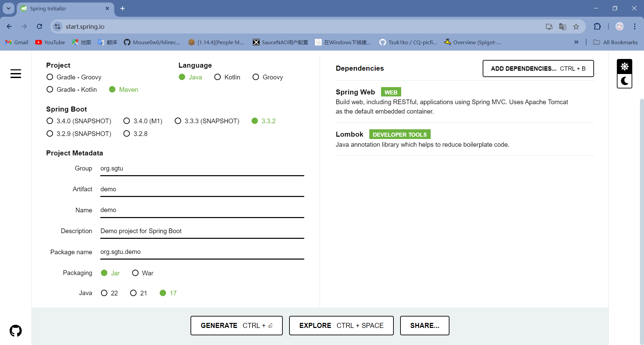
Task: Edit the Package name field
Action: coord(202,252)
